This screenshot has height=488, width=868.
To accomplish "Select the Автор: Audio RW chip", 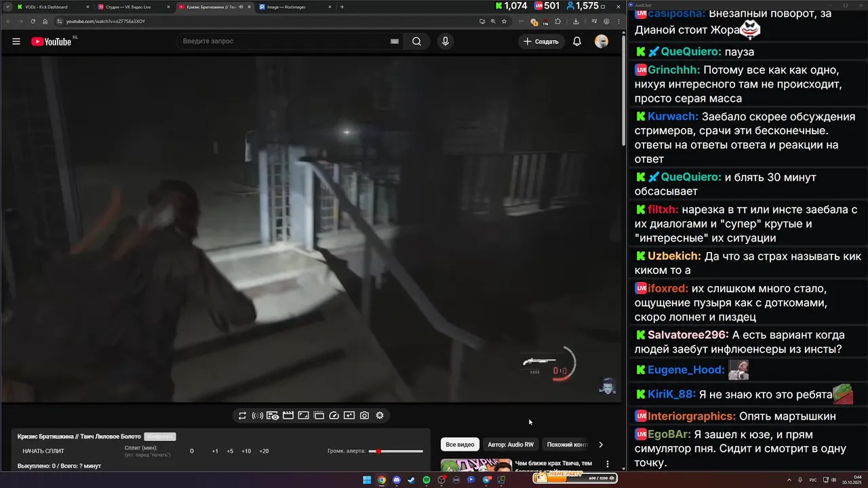I will 511,445.
